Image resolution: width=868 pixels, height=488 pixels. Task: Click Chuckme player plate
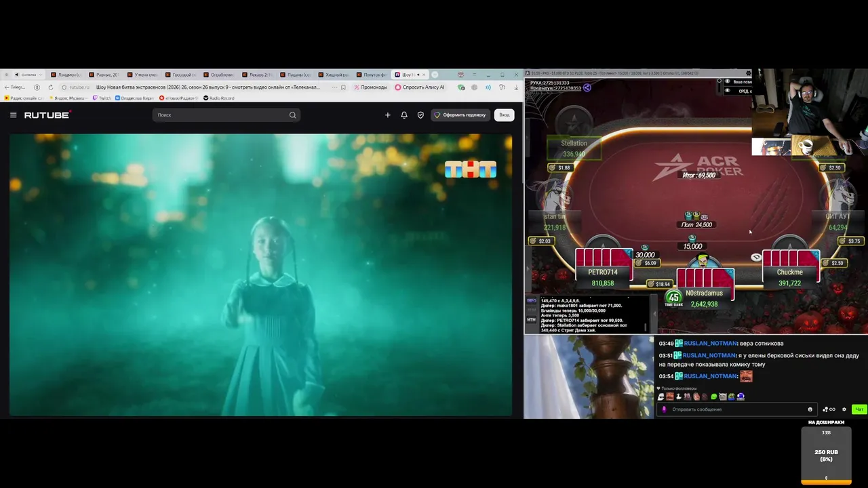pyautogui.click(x=790, y=277)
